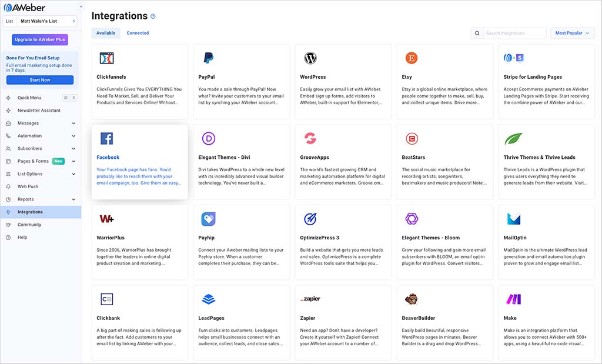Click the Etsy card description text
This screenshot has height=364, width=602.
tap(444, 96)
